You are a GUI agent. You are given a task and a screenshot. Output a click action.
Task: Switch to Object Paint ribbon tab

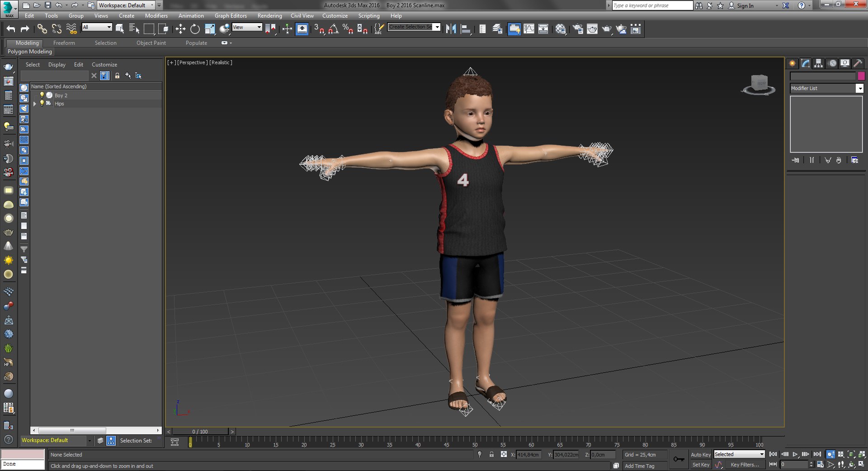pyautogui.click(x=151, y=43)
